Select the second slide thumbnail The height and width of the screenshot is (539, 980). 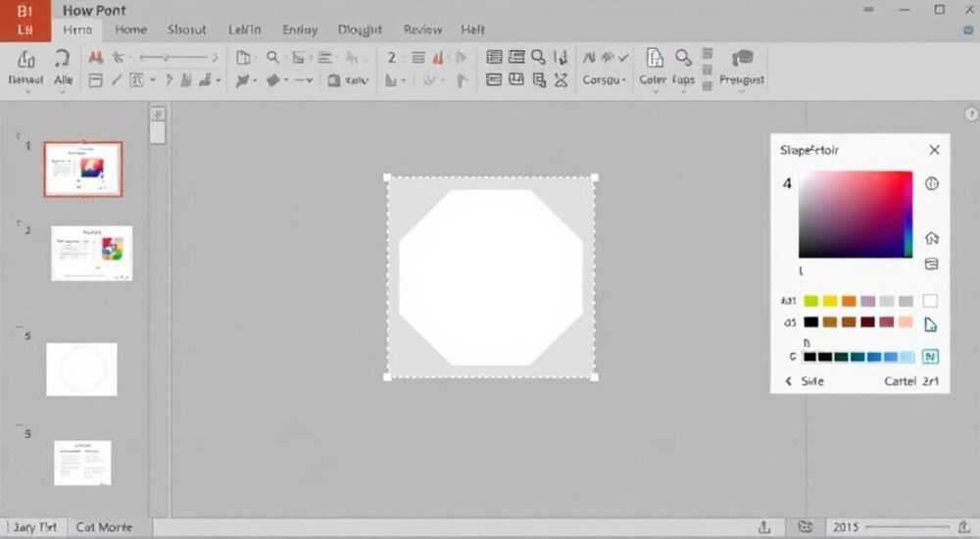pos(92,253)
